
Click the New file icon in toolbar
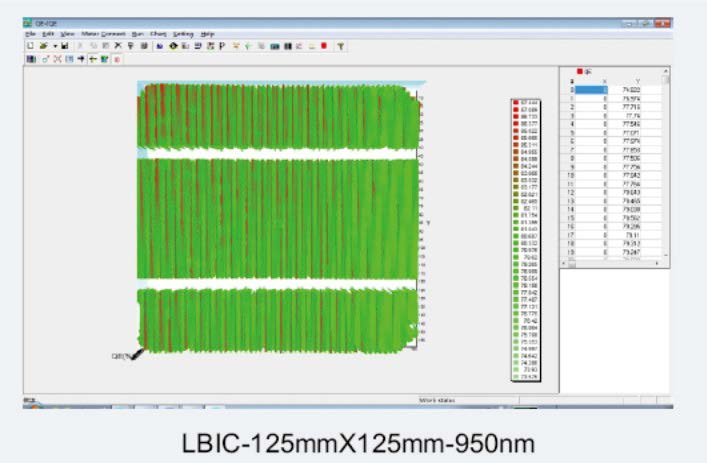click(x=31, y=46)
